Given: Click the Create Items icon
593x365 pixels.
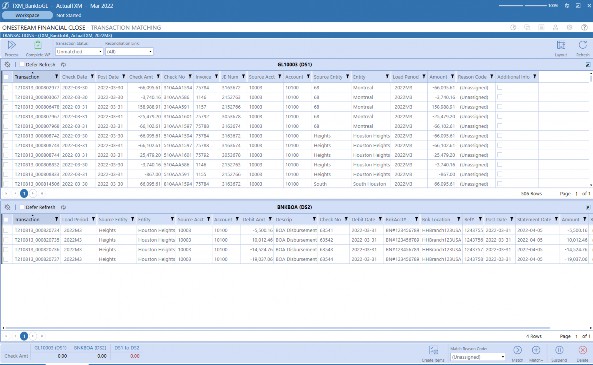Looking at the screenshot, I should [x=433, y=350].
